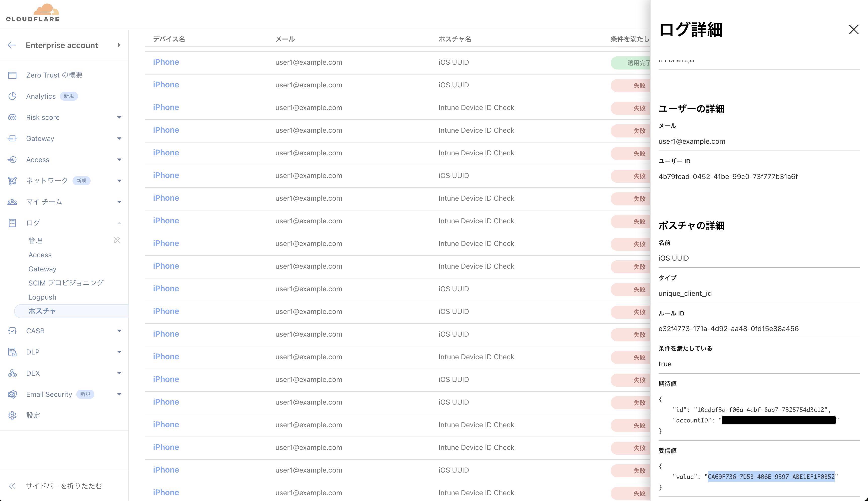The image size is (868, 501).
Task: Click the Risk score sidebar icon
Action: [x=12, y=117]
